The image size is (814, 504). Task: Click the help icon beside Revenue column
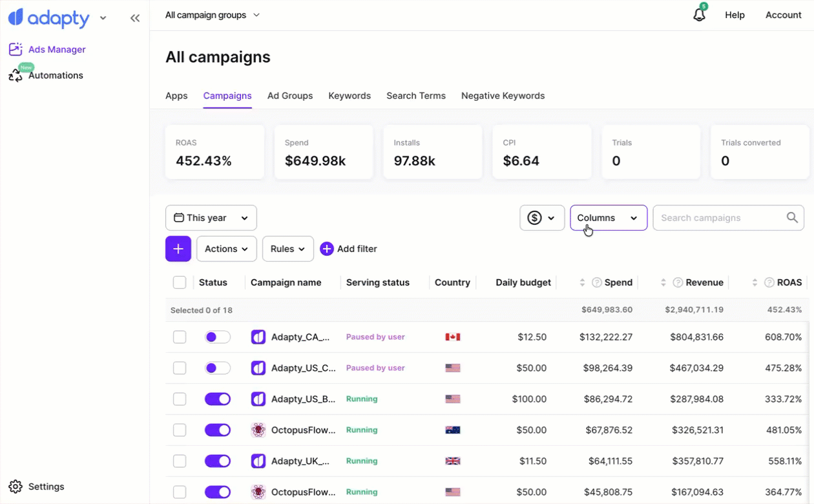[678, 282]
